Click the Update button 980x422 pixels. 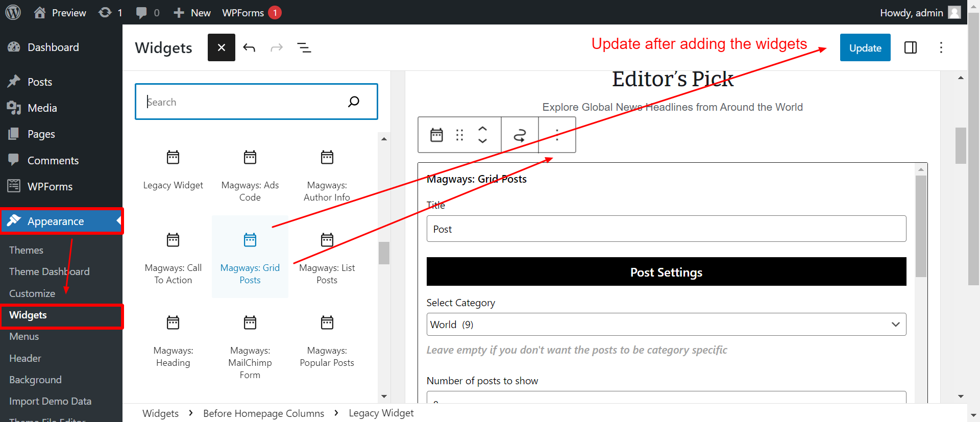[865, 47]
